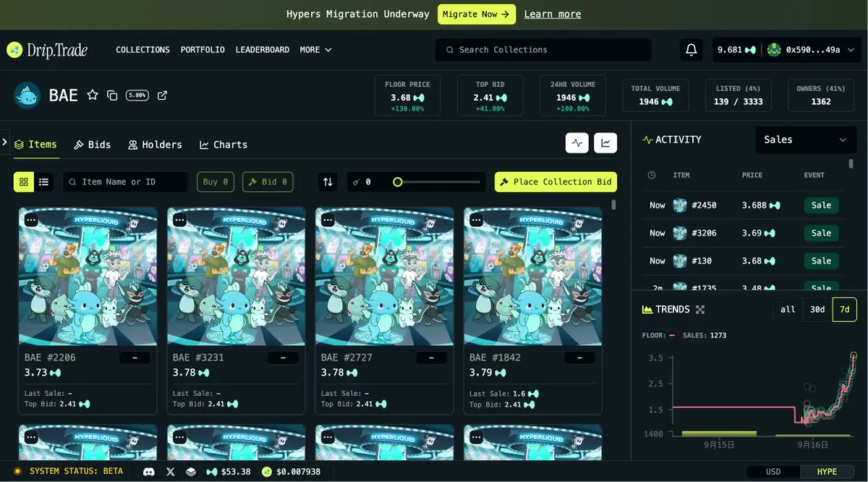The width and height of the screenshot is (868, 482).
Task: Click the dash badge on BAE #3231
Action: [283, 358]
